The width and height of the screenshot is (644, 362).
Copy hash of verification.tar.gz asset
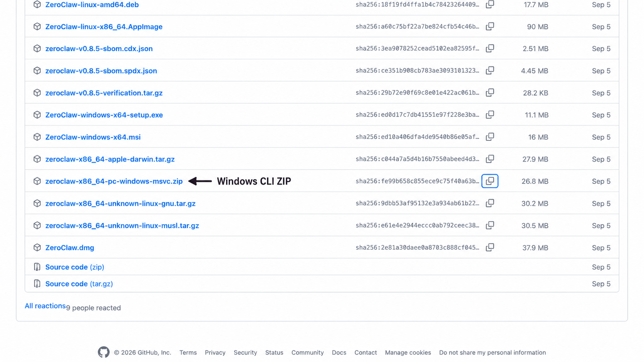pos(490,93)
